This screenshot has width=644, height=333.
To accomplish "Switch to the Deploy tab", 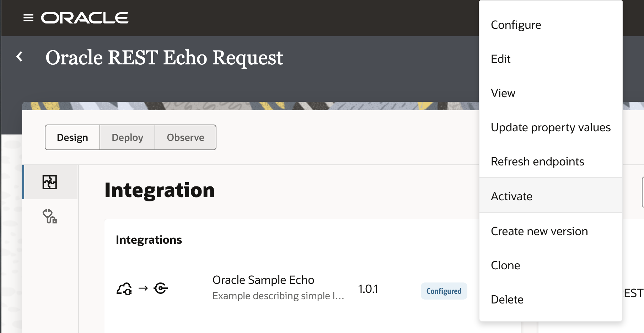I will pyautogui.click(x=127, y=137).
